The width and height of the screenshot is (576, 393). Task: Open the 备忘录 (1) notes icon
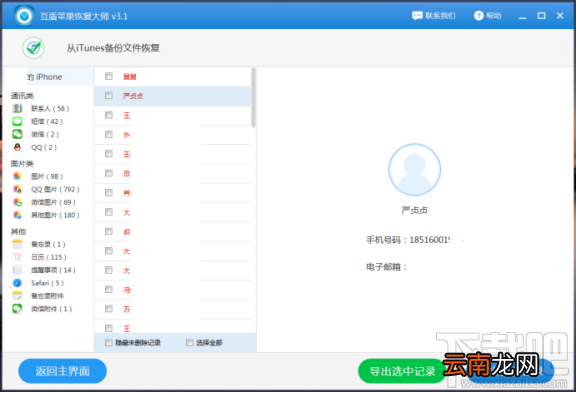pos(17,244)
